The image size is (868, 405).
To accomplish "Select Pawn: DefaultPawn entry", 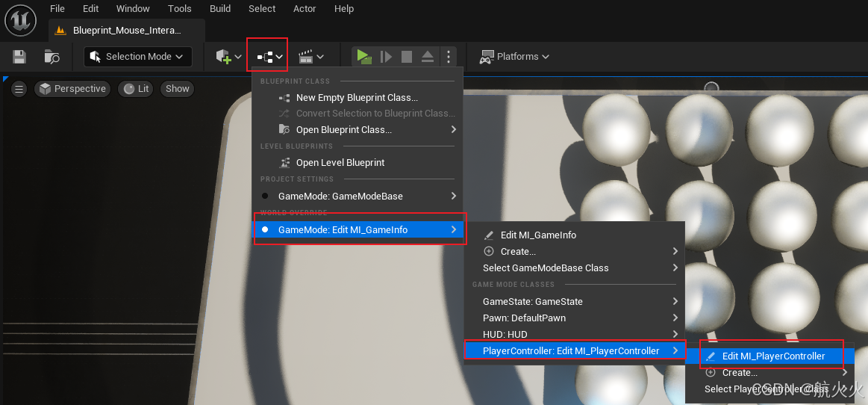I will (x=575, y=318).
